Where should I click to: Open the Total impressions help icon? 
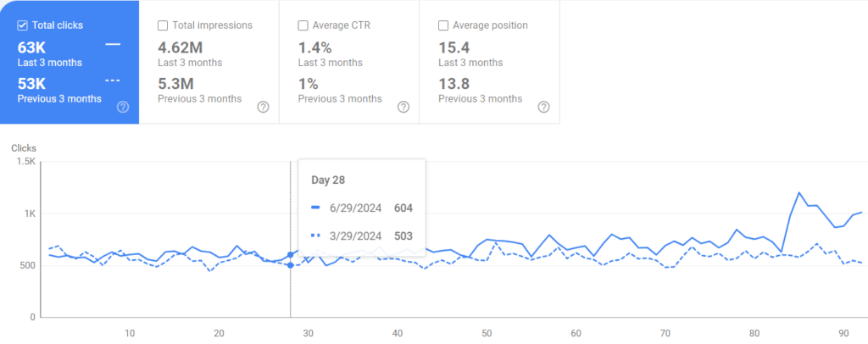click(264, 107)
